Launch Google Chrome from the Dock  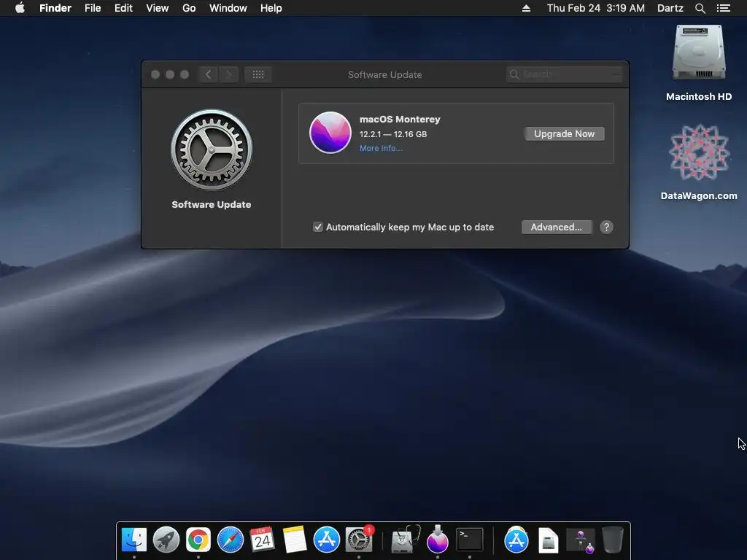[x=198, y=540]
